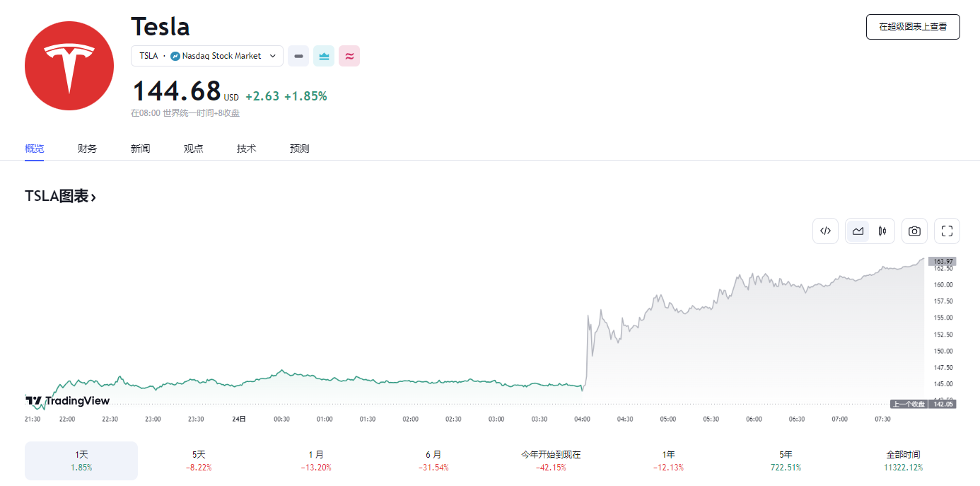Expand TSLA图表 heading link

pos(60,197)
